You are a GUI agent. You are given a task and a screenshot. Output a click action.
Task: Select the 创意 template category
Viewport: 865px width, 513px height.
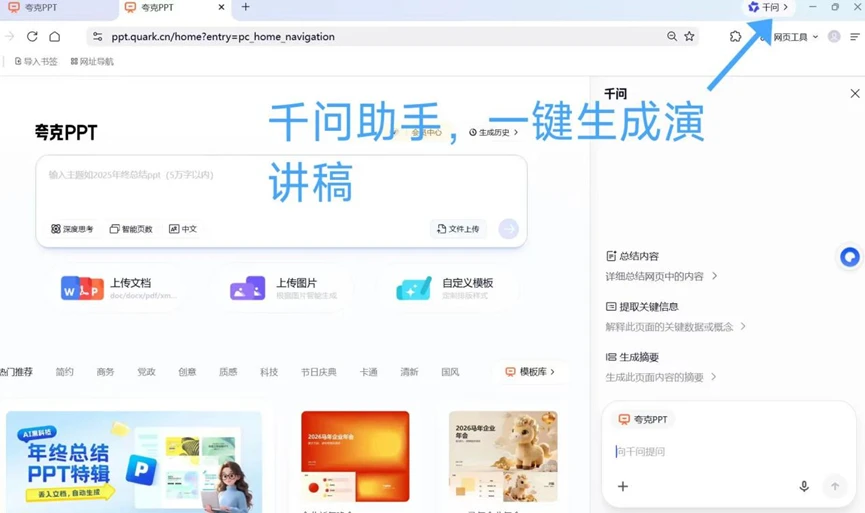[x=187, y=372]
